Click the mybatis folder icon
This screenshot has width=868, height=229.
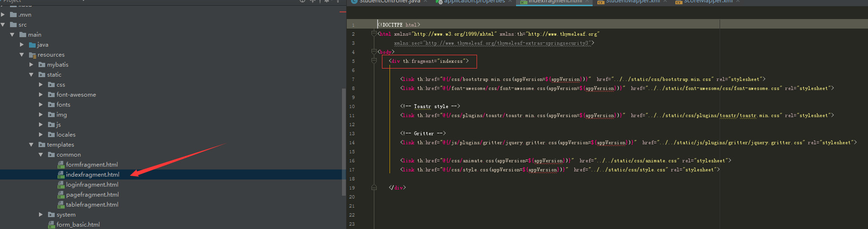click(42, 65)
